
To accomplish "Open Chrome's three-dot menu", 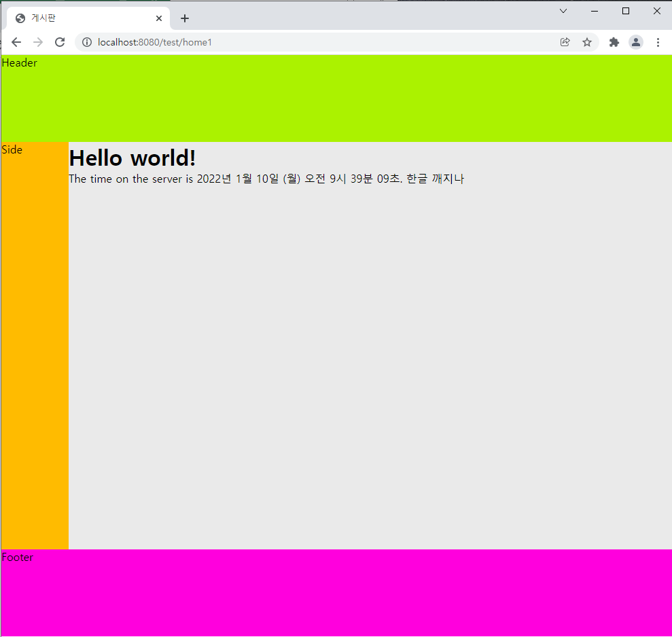I will coord(658,42).
